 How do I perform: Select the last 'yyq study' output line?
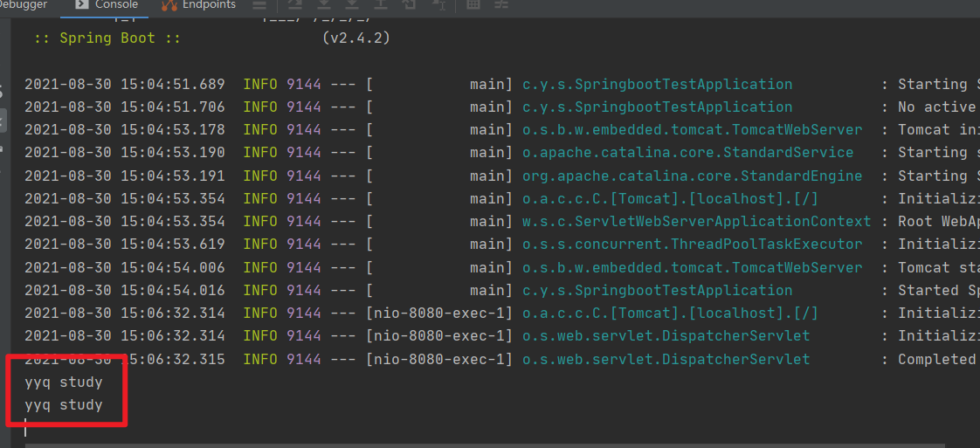pyautogui.click(x=63, y=405)
